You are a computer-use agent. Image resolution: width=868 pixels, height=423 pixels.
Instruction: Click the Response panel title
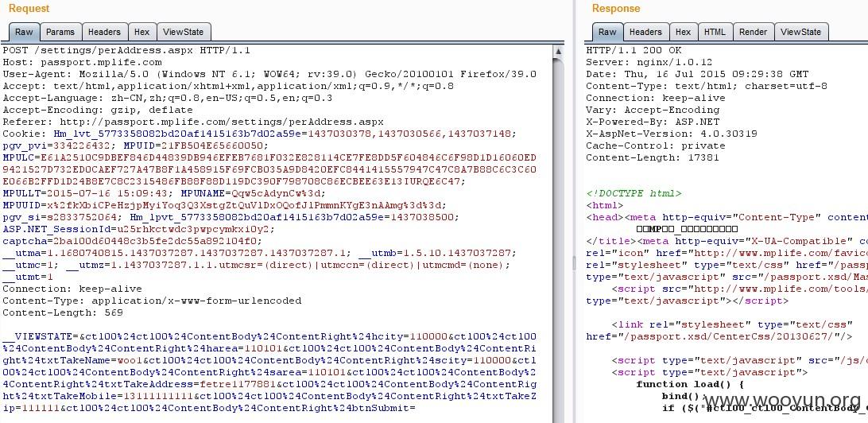point(616,8)
